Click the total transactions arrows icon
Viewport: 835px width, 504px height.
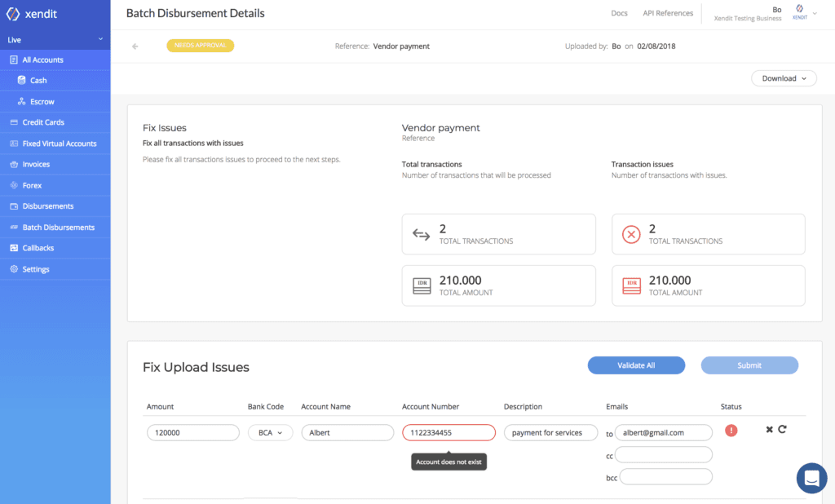click(421, 235)
